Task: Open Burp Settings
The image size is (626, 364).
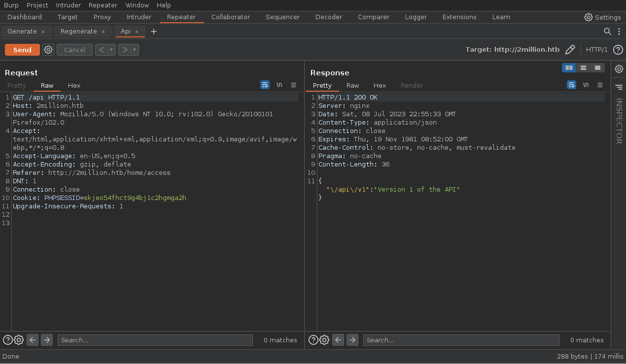Action: pos(602,17)
